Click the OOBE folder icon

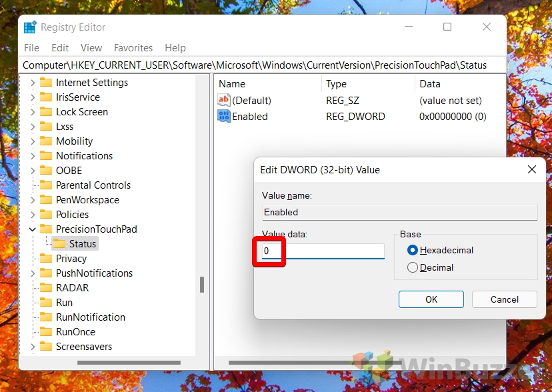click(46, 170)
